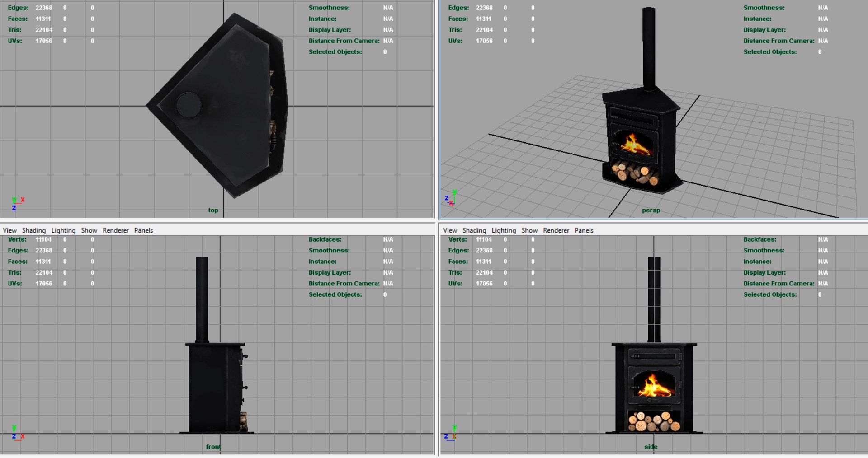Open the Lighting menu in side panel
This screenshot has width=868, height=458.
[504, 230]
